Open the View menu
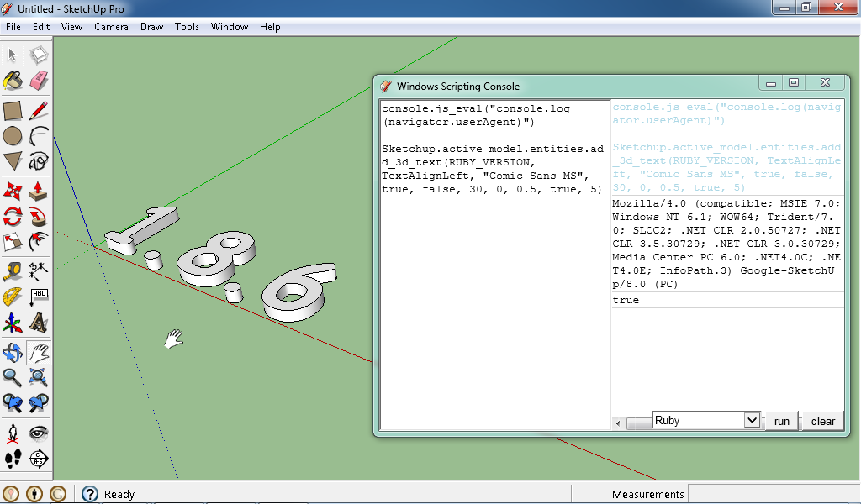 tap(72, 27)
